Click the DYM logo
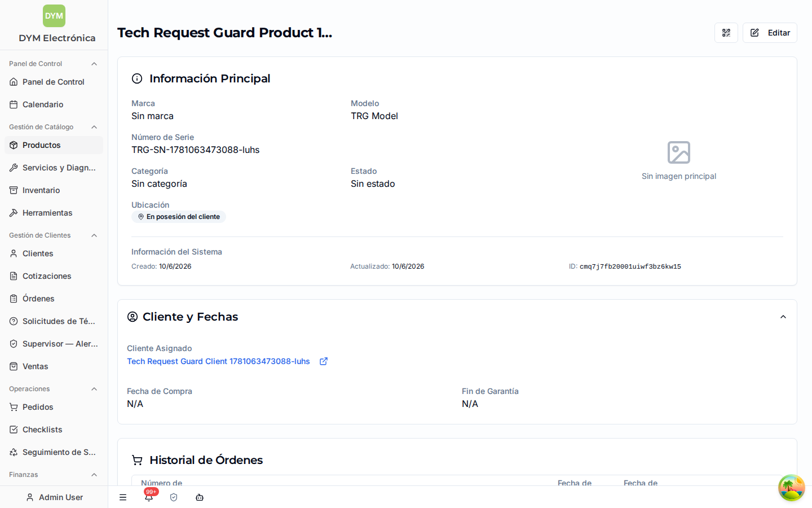The image size is (812, 508). click(54, 16)
